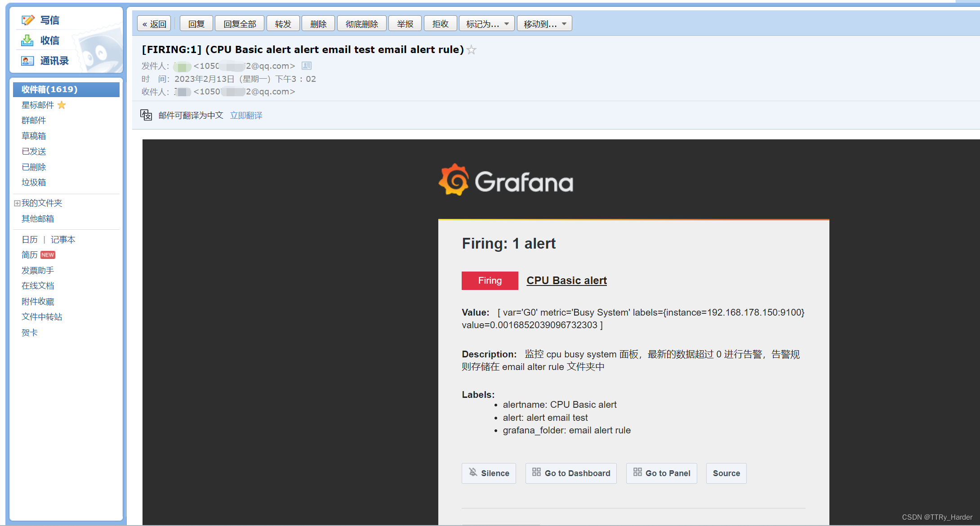Click the email subject line text
The height and width of the screenshot is (526, 980).
303,49
